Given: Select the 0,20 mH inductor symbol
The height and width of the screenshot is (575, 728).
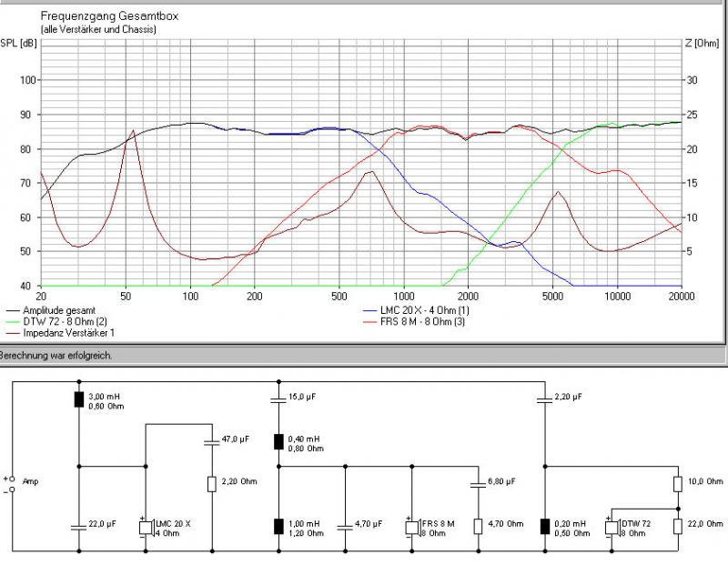Looking at the screenshot, I should tap(544, 527).
